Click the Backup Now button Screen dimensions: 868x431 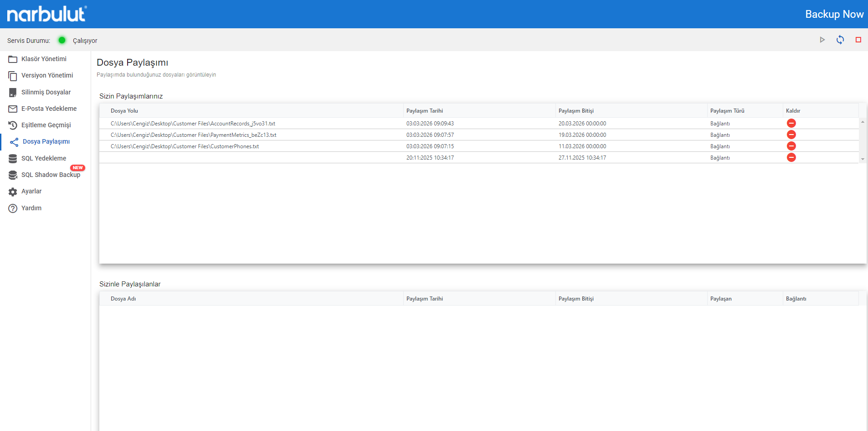click(x=834, y=14)
